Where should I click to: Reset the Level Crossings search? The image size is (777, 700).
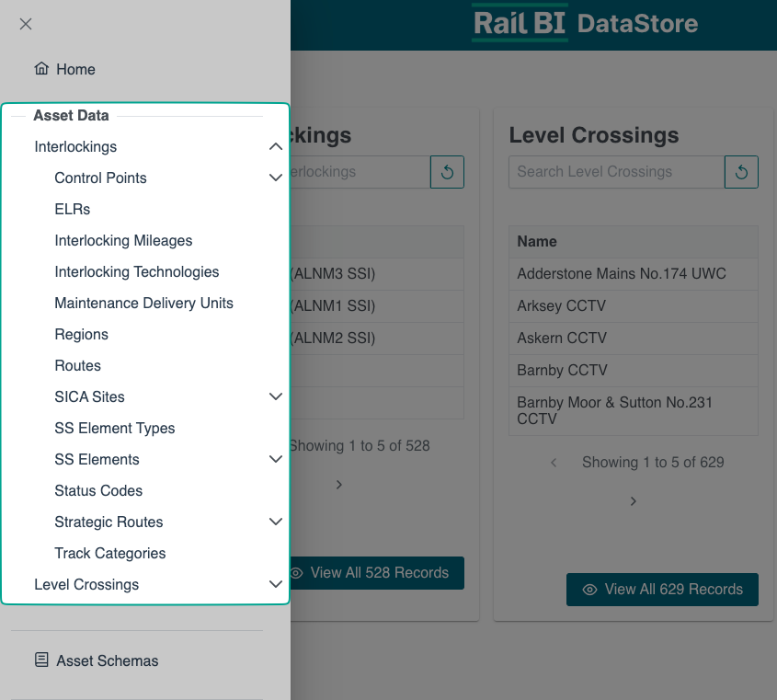741,172
